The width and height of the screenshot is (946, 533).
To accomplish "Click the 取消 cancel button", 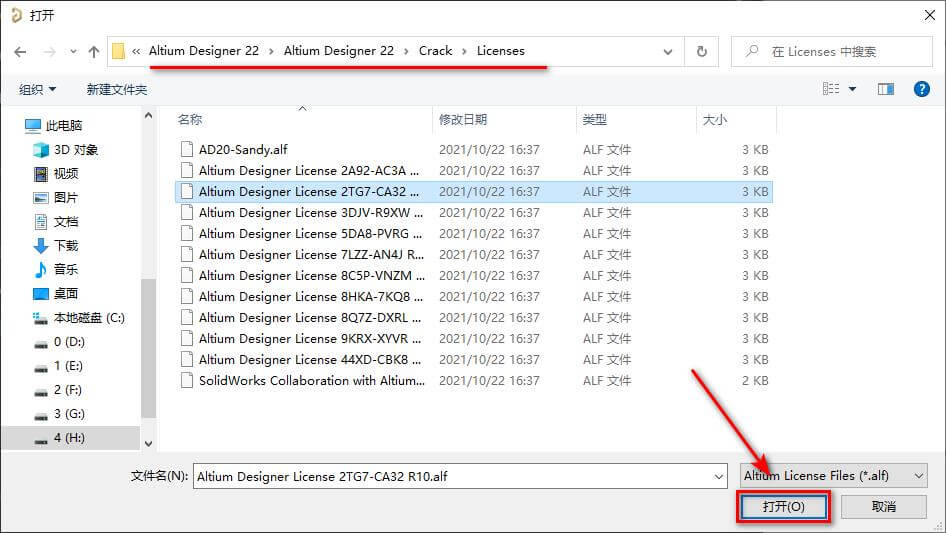I will pyautogui.click(x=883, y=506).
